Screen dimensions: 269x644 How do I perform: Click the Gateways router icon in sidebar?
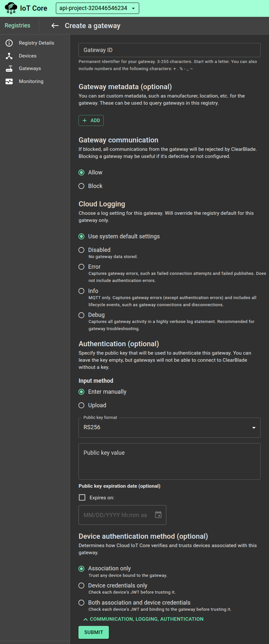pos(9,68)
